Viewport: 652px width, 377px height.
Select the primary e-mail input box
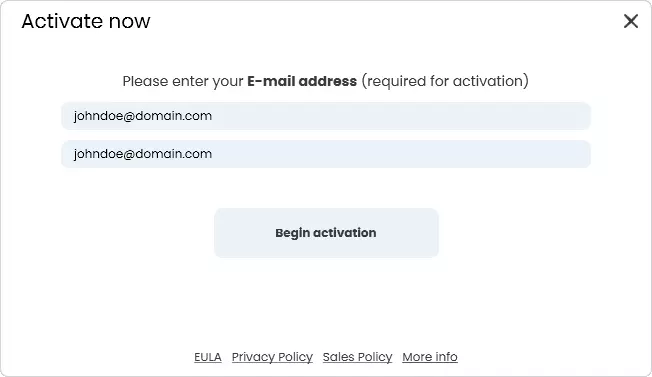326,116
